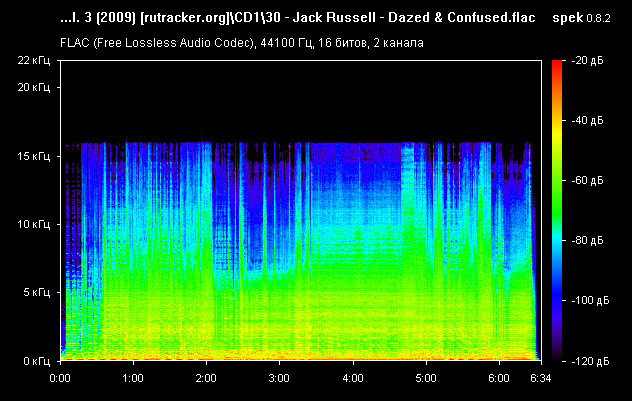Click the '5 кГц' frequency label

click(x=37, y=292)
